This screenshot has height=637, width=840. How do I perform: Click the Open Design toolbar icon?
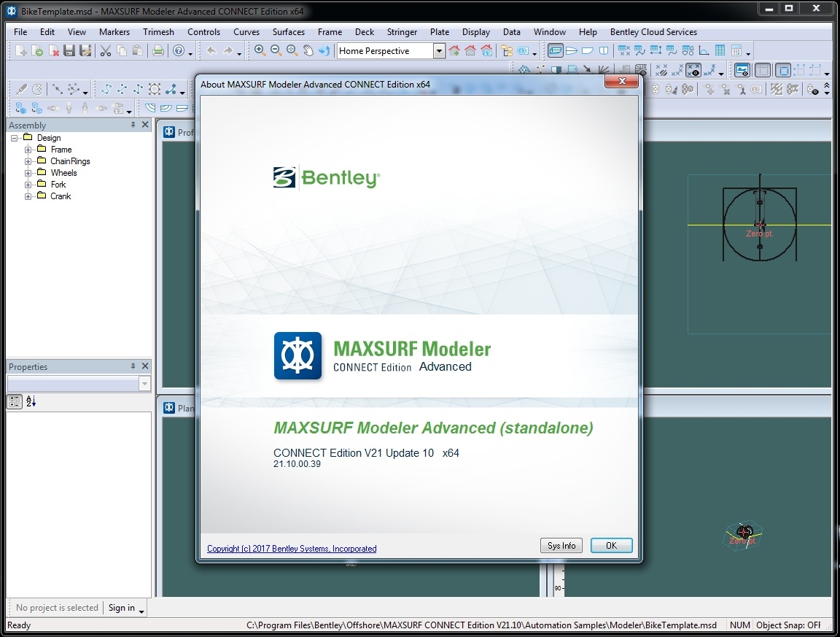(x=37, y=51)
